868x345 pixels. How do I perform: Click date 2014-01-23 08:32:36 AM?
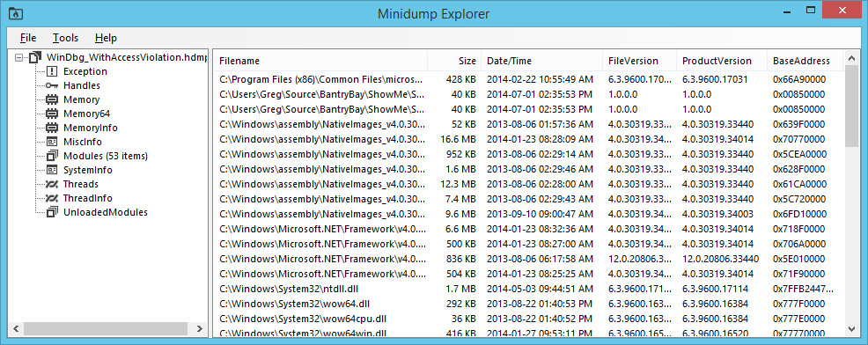click(x=540, y=229)
